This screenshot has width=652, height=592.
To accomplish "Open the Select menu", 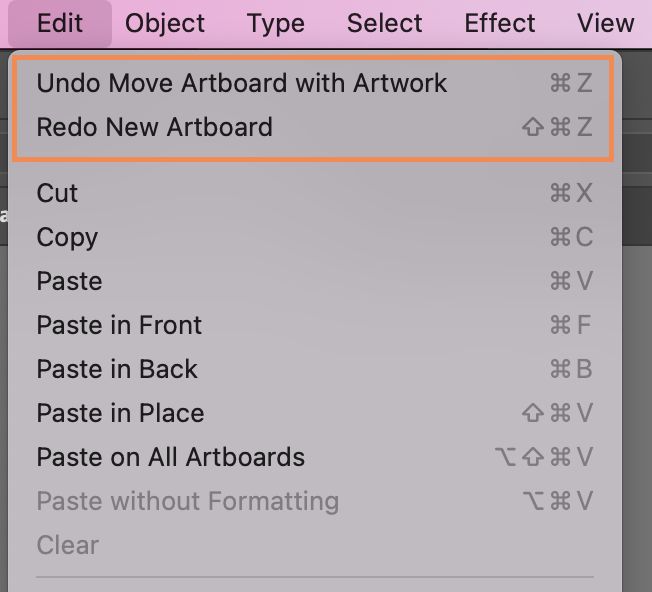I will click(x=385, y=23).
